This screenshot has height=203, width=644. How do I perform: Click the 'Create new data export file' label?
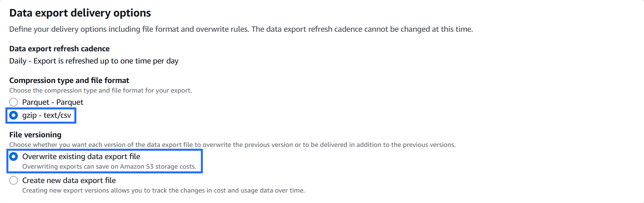click(69, 180)
